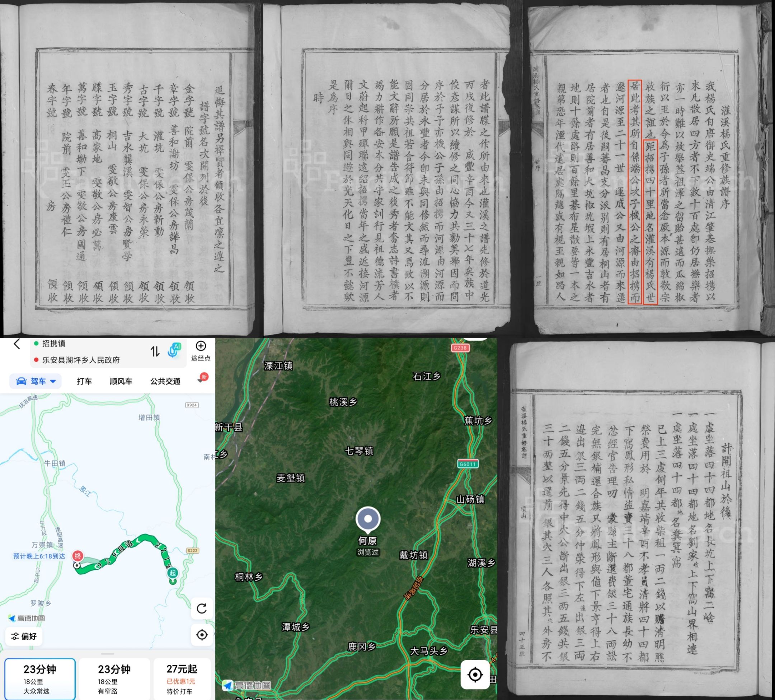Select the 有窄路 23分钟 route option
This screenshot has width=775, height=700.
114,679
